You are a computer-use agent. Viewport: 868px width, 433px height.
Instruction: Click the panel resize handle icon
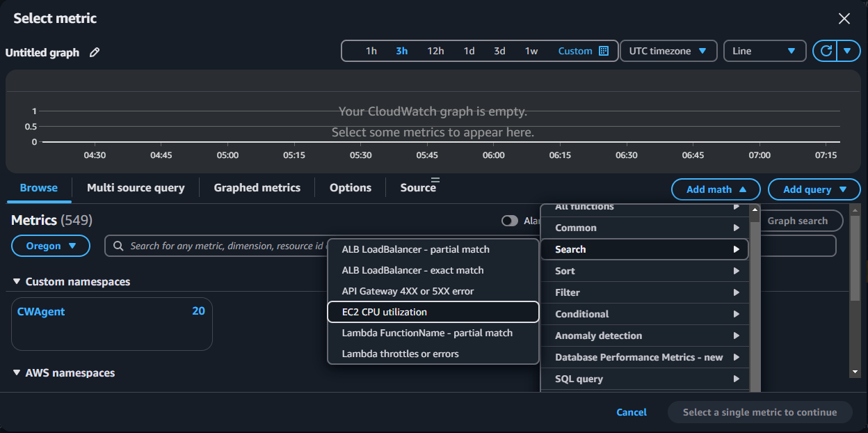435,181
